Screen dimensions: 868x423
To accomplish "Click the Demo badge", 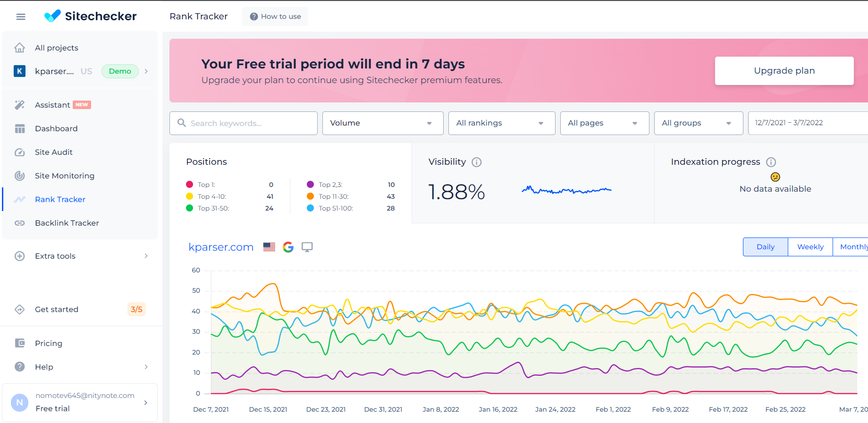I will click(x=120, y=71).
